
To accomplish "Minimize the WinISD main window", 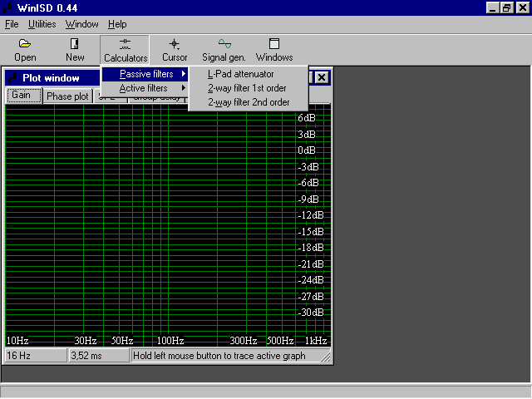I will click(492, 7).
